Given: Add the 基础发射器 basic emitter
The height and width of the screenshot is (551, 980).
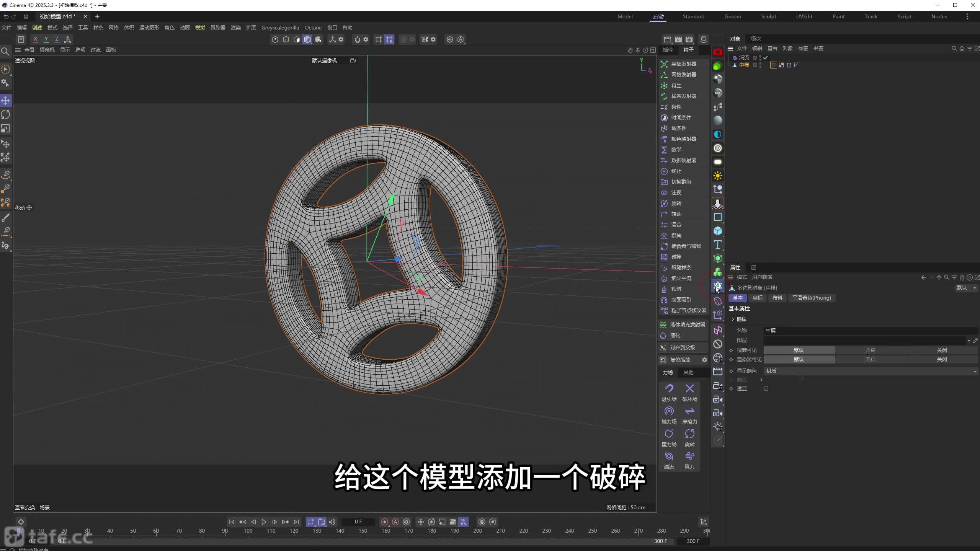Looking at the screenshot, I should (x=683, y=64).
